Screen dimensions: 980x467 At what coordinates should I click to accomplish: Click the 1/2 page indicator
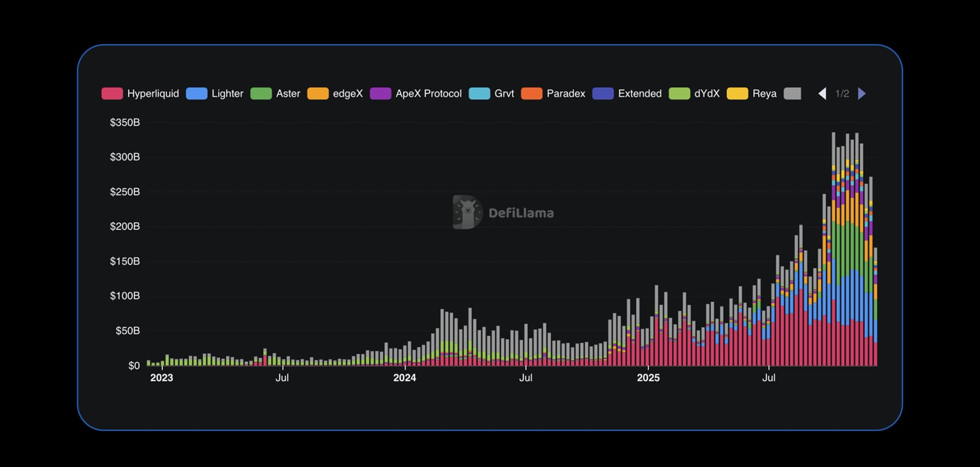[843, 94]
